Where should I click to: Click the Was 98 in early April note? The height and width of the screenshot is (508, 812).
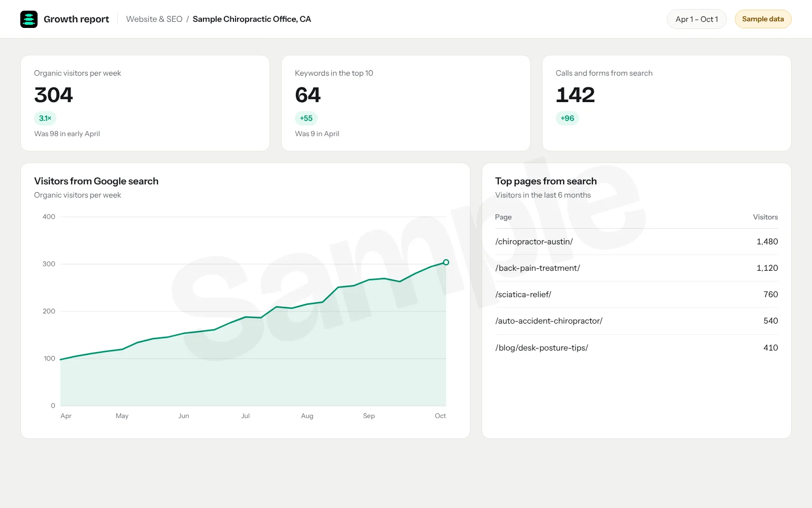[67, 134]
